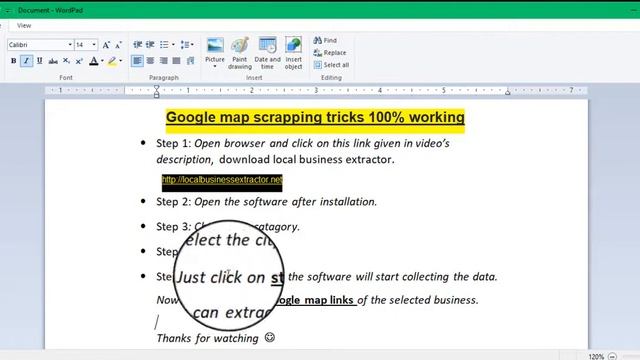Viewport: 640px width, 360px height.
Task: Expand the Picture dropdown arrow
Action: (x=215, y=67)
